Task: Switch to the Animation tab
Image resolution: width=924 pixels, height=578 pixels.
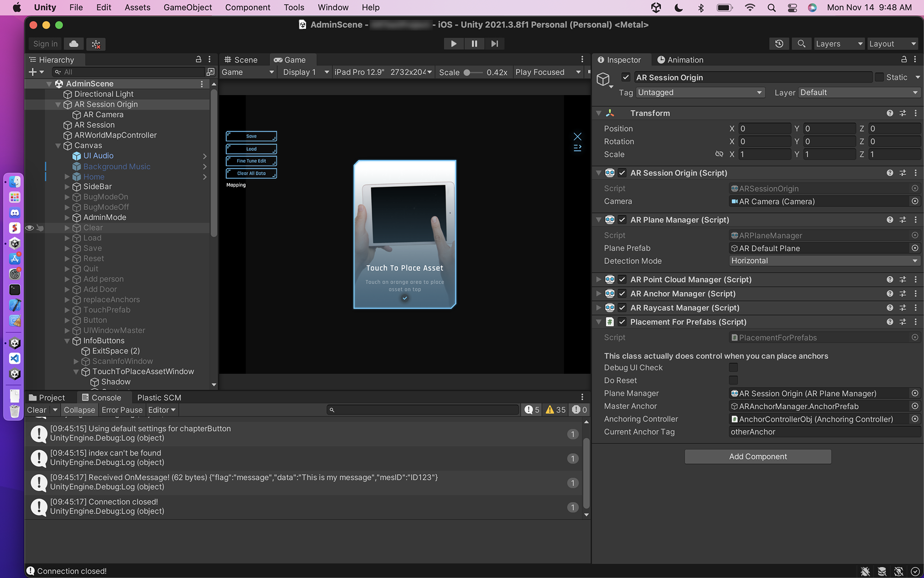Action: click(x=680, y=60)
